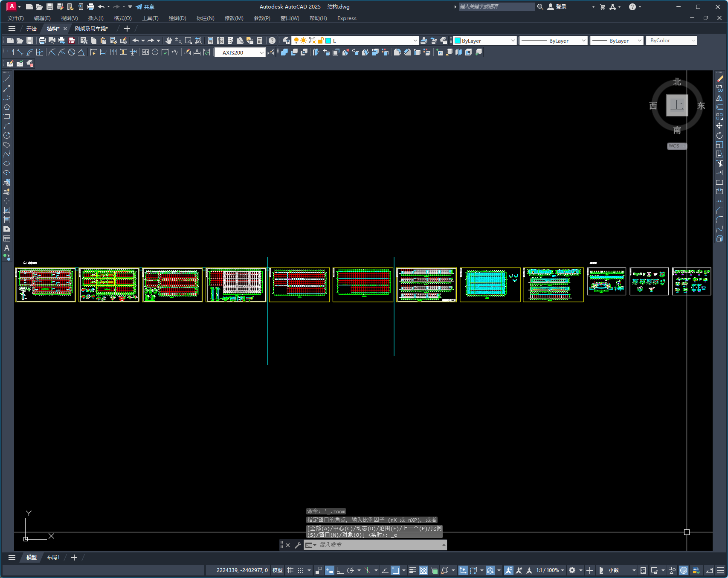
Task: Click the 键入命令 command line input
Action: click(380, 545)
